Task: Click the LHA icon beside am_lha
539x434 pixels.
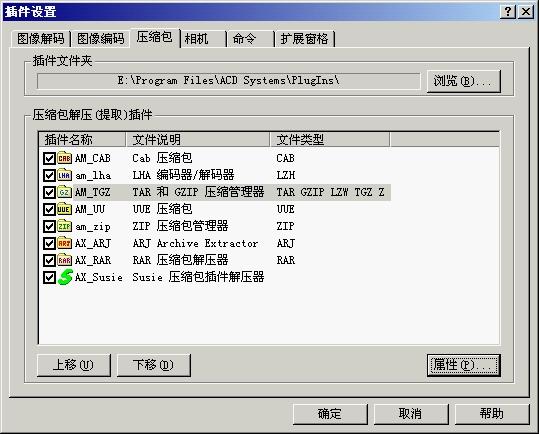Action: pyautogui.click(x=65, y=175)
